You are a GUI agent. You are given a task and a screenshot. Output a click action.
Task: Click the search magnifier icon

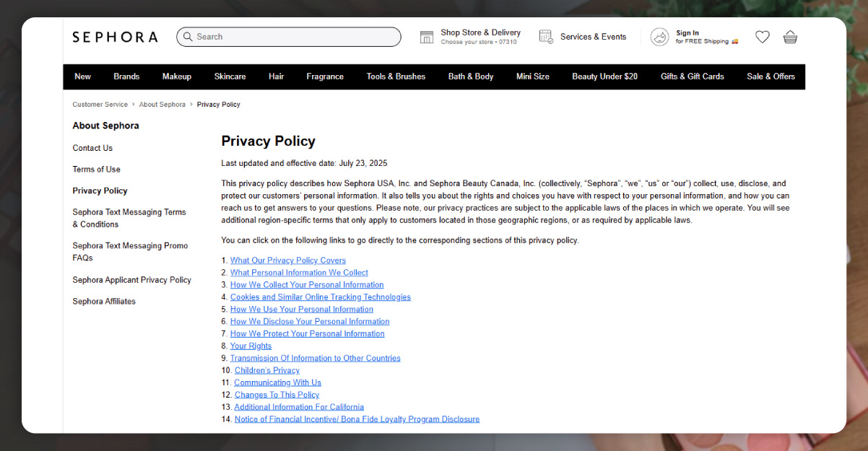(188, 37)
